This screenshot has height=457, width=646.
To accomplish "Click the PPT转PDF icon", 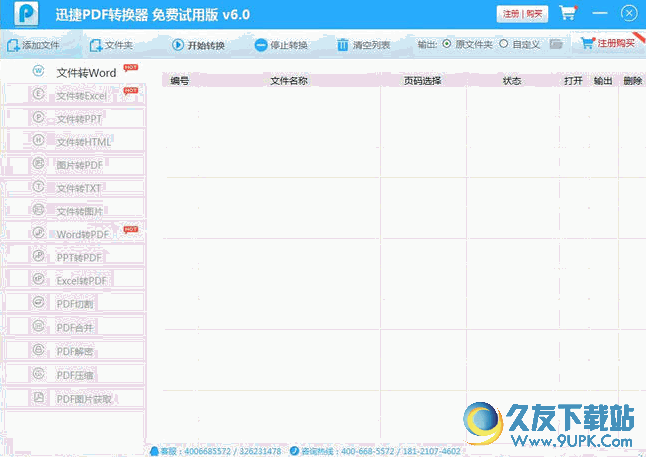I will [x=38, y=256].
